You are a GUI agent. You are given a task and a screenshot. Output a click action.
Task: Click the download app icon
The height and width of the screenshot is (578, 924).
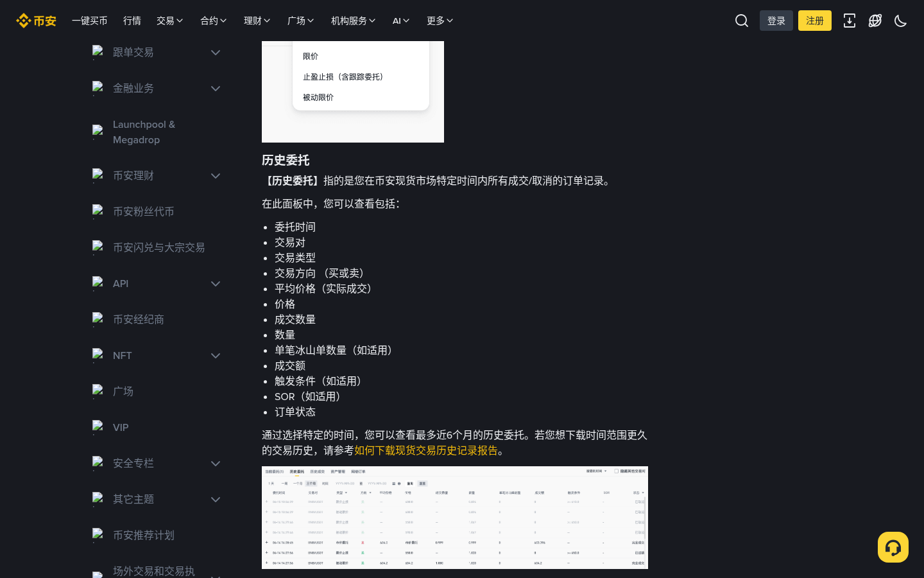tap(850, 21)
